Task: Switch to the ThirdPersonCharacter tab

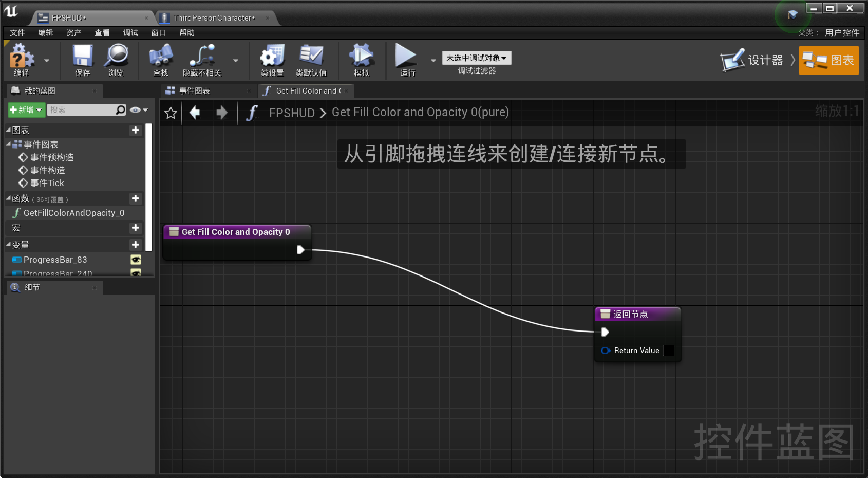Action: tap(214, 18)
